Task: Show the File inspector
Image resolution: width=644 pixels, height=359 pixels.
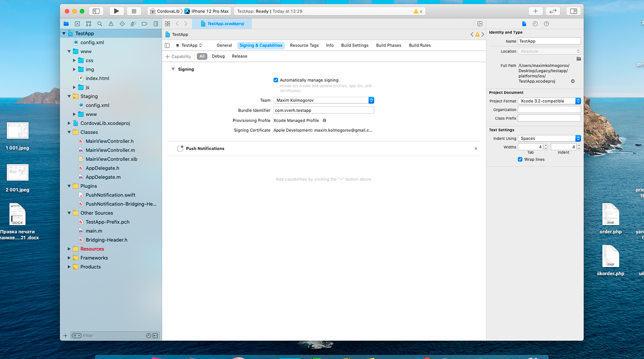Action: (524, 24)
